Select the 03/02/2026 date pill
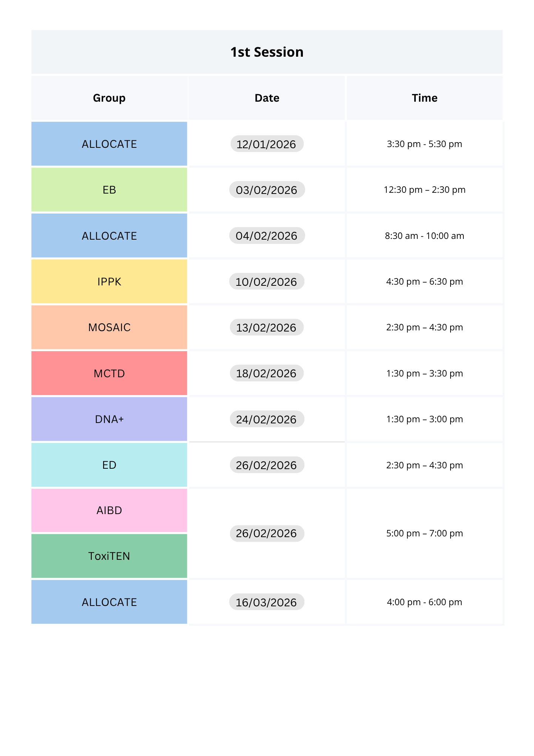This screenshot has height=756, width=534. pos(267,190)
